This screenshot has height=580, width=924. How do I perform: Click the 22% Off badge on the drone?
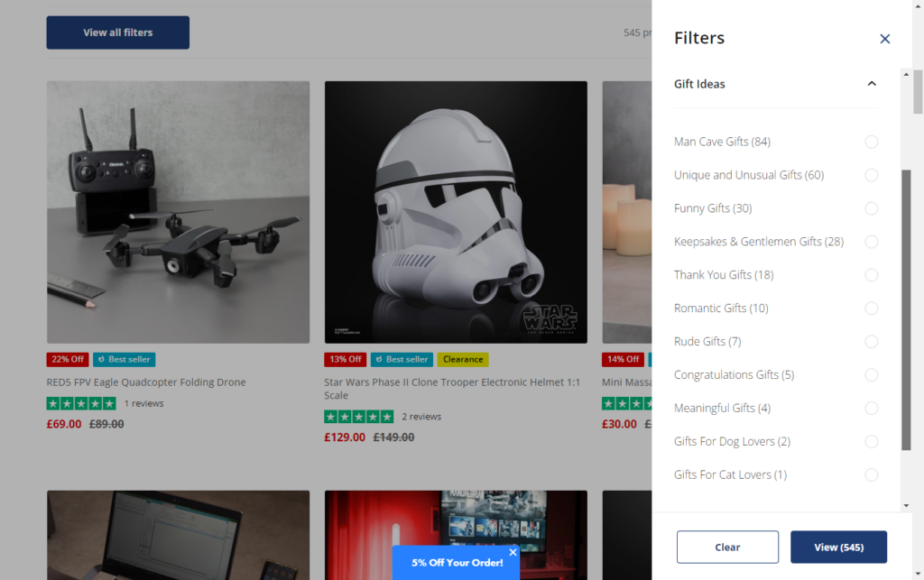tap(67, 359)
